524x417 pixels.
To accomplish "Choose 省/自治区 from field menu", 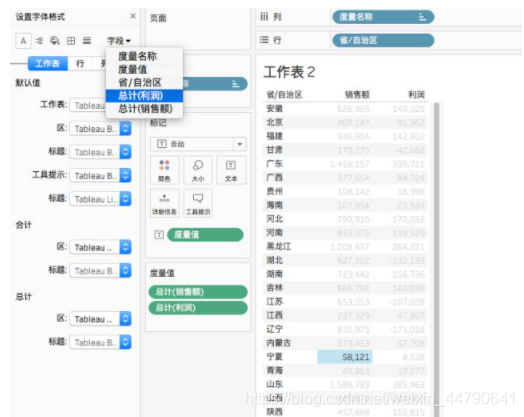I will 144,83.
